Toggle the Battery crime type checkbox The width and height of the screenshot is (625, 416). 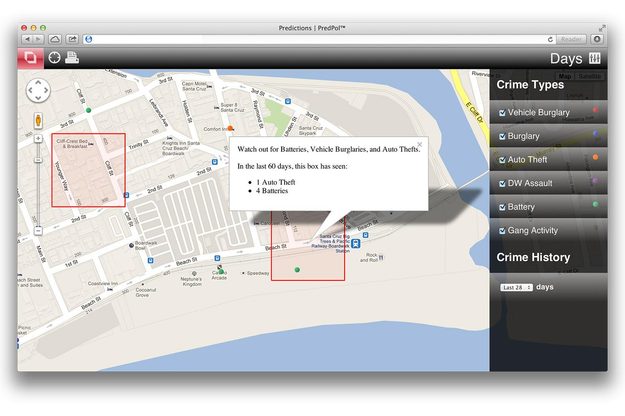[502, 207]
